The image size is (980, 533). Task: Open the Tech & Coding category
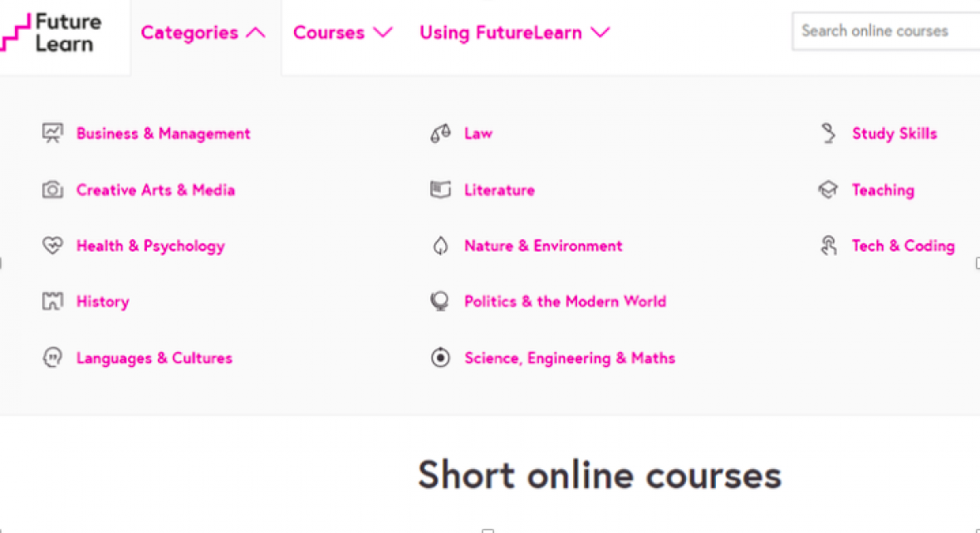pyautogui.click(x=903, y=246)
